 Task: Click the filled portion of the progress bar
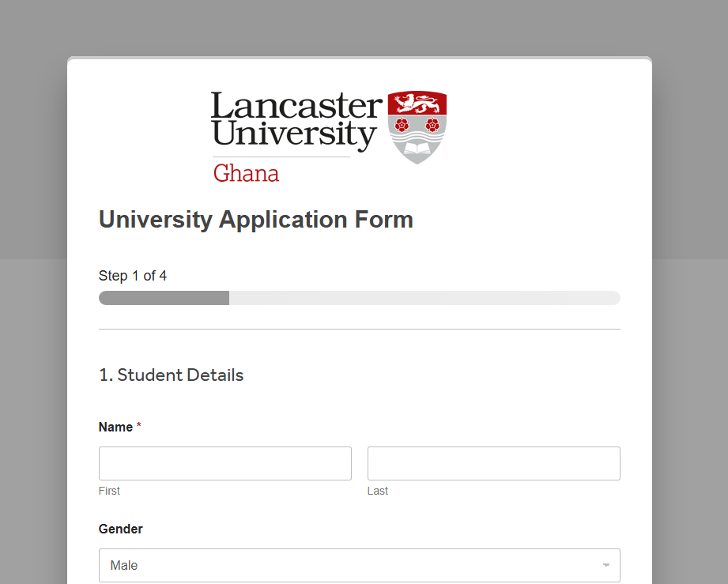point(164,298)
